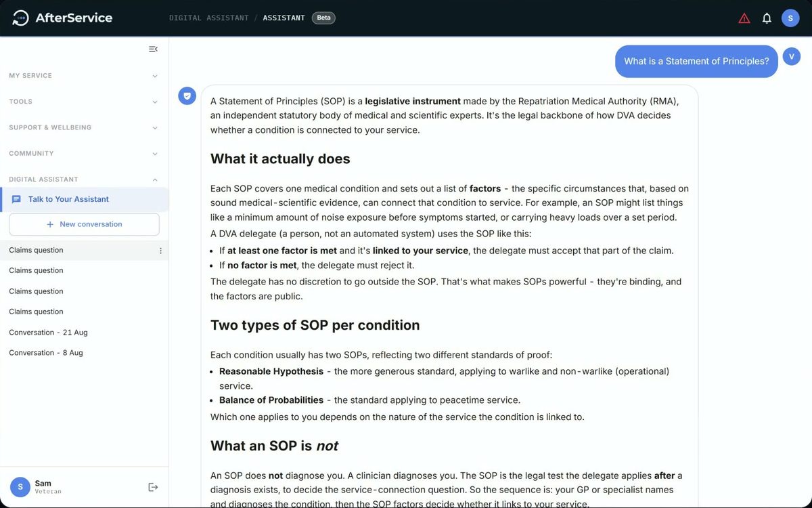Screen dimensions: 812x508
Task: Expand the Support & Wellbeing section
Action: pos(84,127)
